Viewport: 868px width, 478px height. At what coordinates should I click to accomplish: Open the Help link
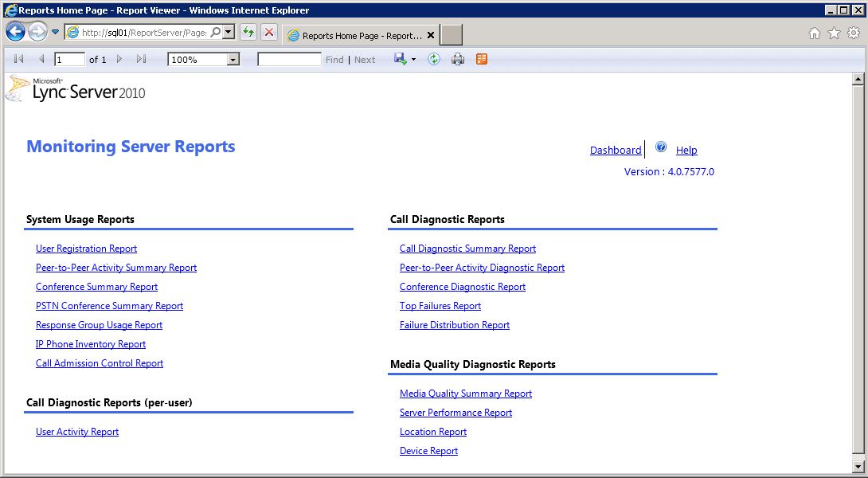click(x=686, y=150)
